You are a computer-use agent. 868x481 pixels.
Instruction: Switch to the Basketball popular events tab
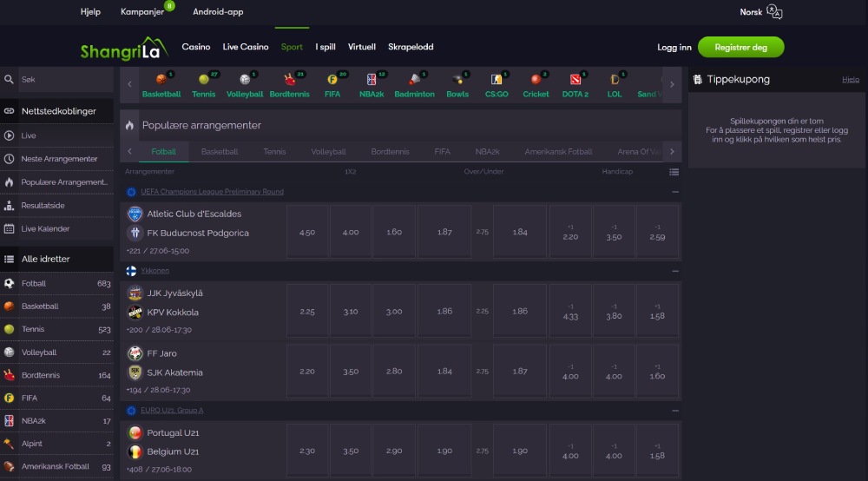tap(220, 151)
